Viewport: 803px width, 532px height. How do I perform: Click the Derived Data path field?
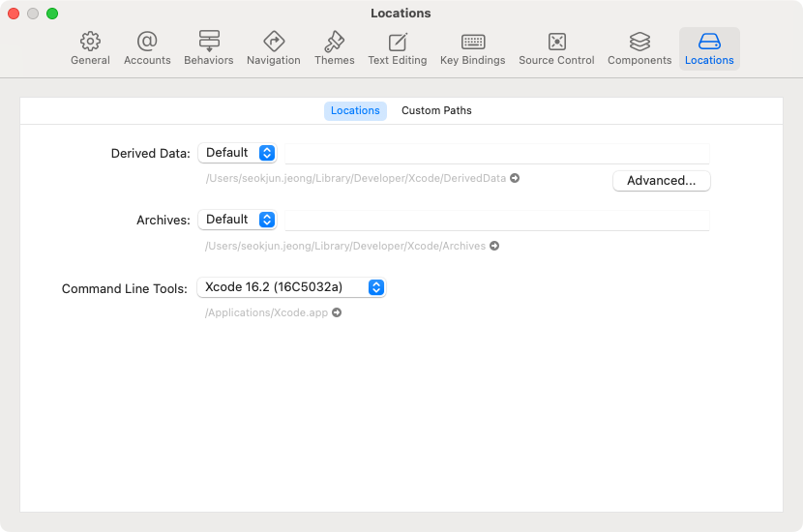tap(496, 154)
